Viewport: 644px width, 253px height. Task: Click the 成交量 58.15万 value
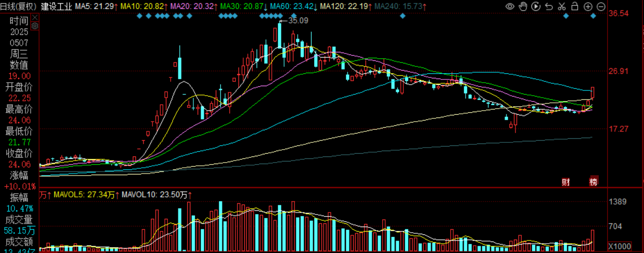(x=20, y=230)
